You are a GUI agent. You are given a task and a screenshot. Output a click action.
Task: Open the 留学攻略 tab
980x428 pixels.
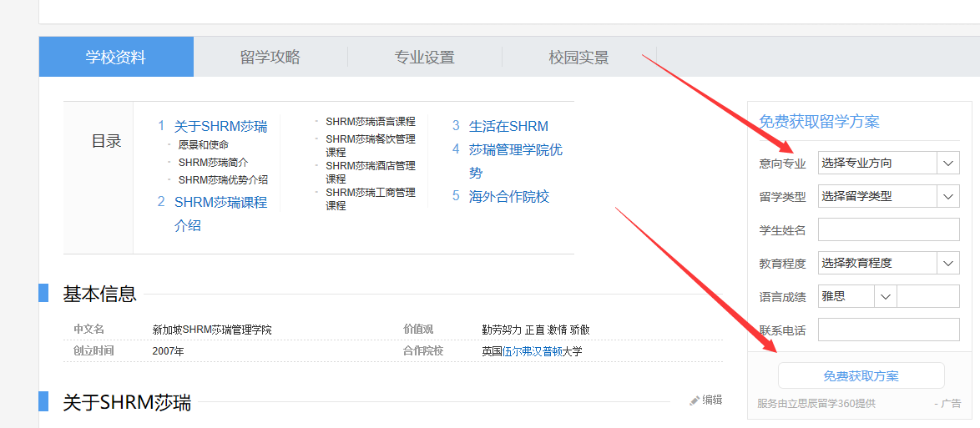(x=270, y=57)
